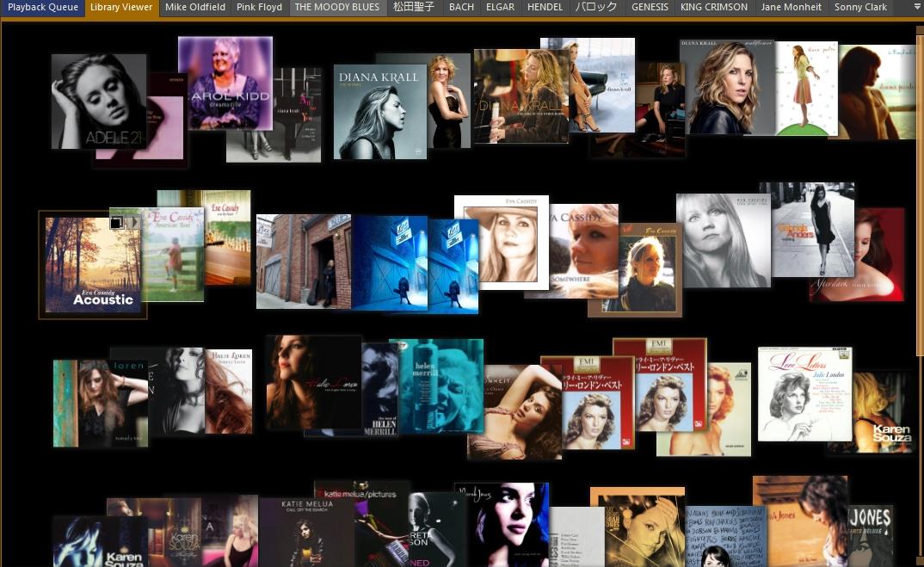This screenshot has height=567, width=924.
Task: Open the Eva Cassidy Somewhere album cover
Action: pyautogui.click(x=584, y=251)
